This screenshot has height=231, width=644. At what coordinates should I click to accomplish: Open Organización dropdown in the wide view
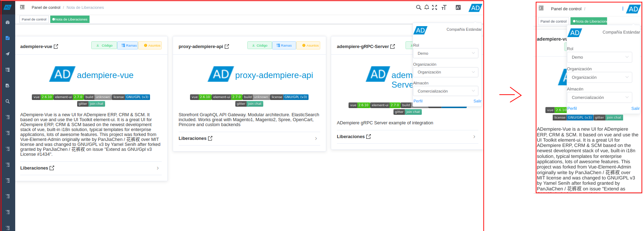click(445, 72)
